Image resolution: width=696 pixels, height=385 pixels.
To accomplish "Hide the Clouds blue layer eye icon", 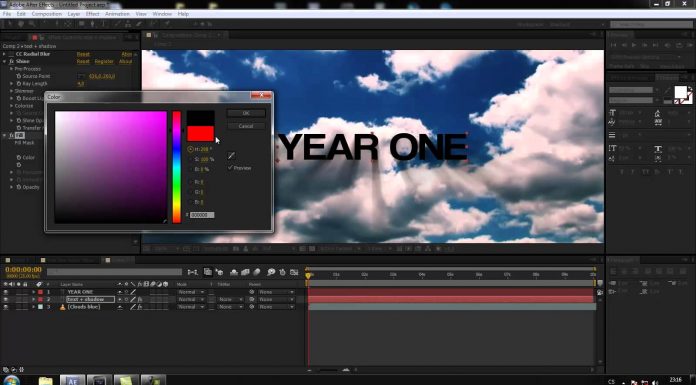I will [x=6, y=307].
